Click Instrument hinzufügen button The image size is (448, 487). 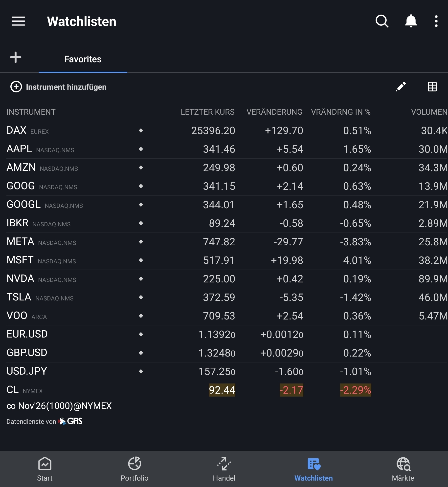pyautogui.click(x=58, y=87)
